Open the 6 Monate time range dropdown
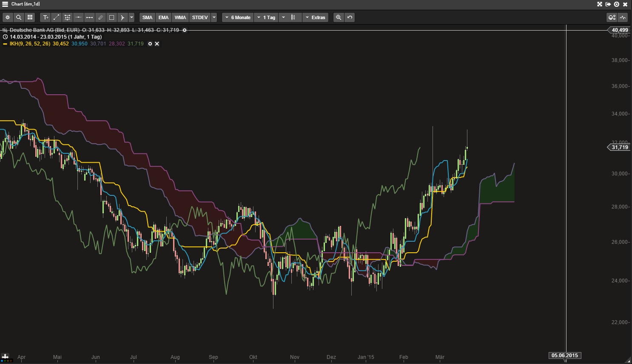The width and height of the screenshot is (632, 364). [238, 17]
